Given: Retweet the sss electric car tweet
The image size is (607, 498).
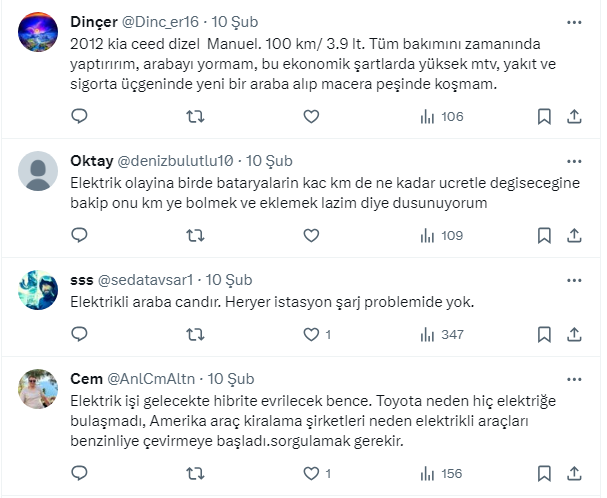Looking at the screenshot, I should click(x=196, y=335).
